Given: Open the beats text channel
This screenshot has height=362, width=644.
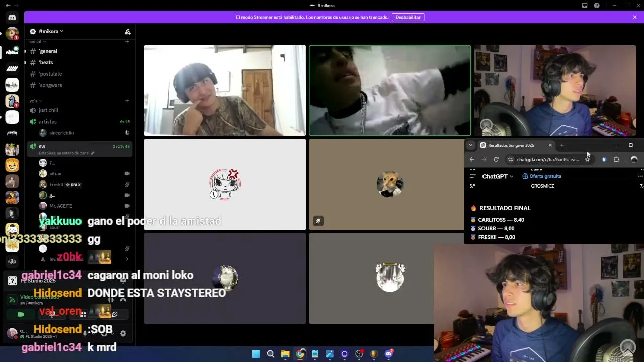Looking at the screenshot, I should (x=79, y=63).
